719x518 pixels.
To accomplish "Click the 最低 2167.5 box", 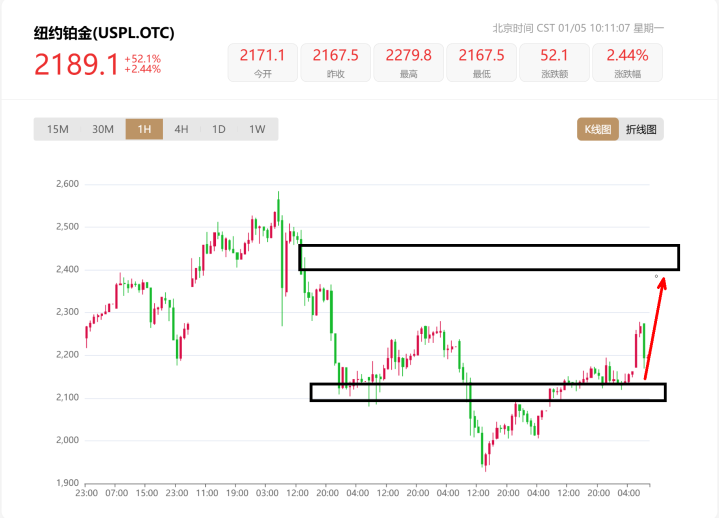I will (481, 62).
